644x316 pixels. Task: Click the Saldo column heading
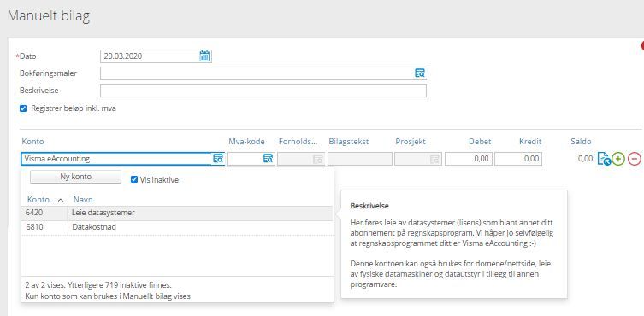click(581, 142)
